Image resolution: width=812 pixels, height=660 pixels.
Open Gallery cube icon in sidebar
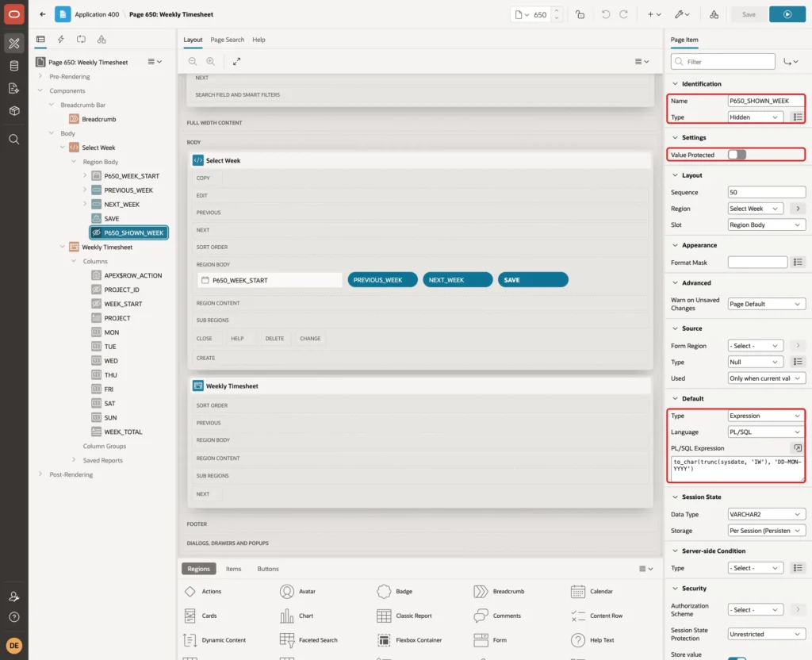(x=14, y=110)
